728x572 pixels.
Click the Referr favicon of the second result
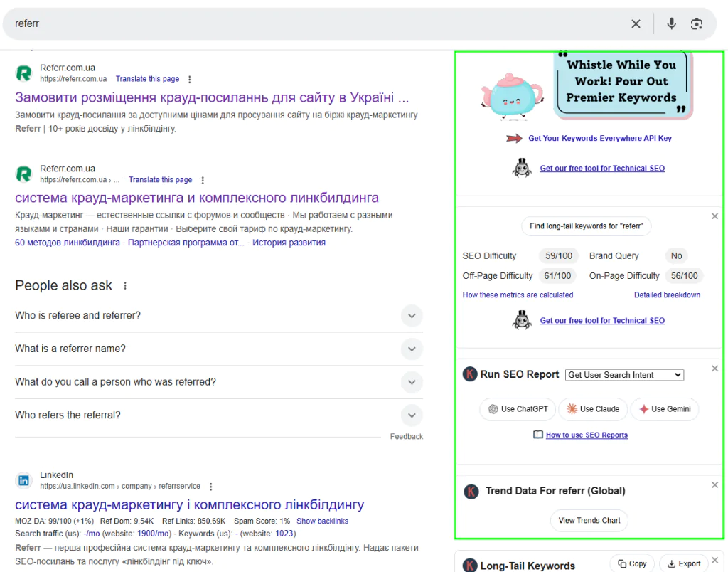tap(24, 174)
